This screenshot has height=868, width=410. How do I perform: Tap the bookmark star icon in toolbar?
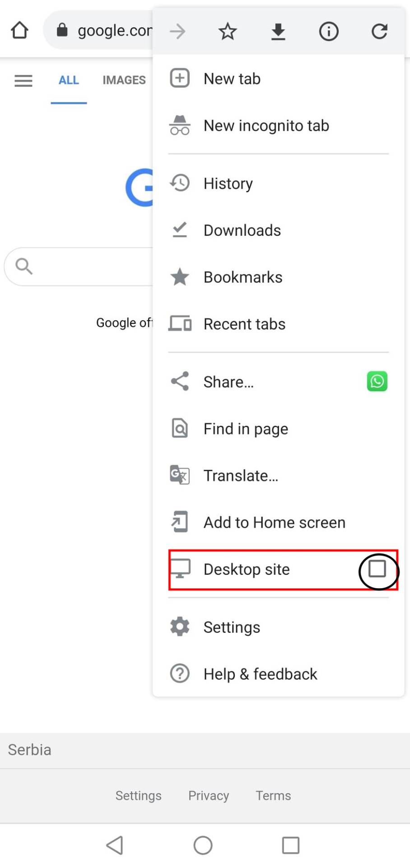(x=228, y=31)
